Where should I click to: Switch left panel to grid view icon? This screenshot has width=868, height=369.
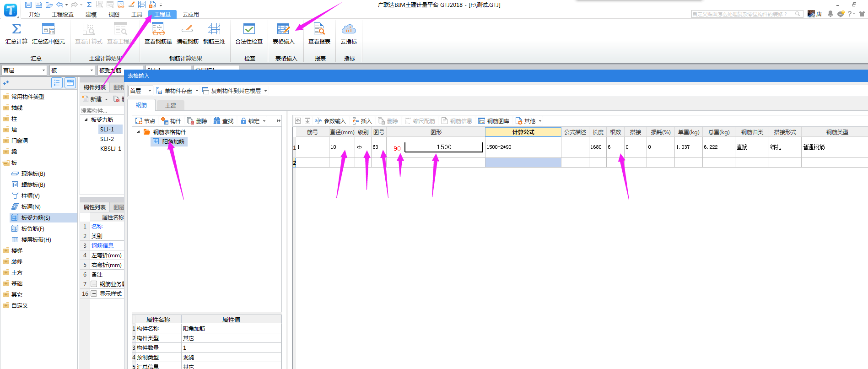[x=70, y=83]
